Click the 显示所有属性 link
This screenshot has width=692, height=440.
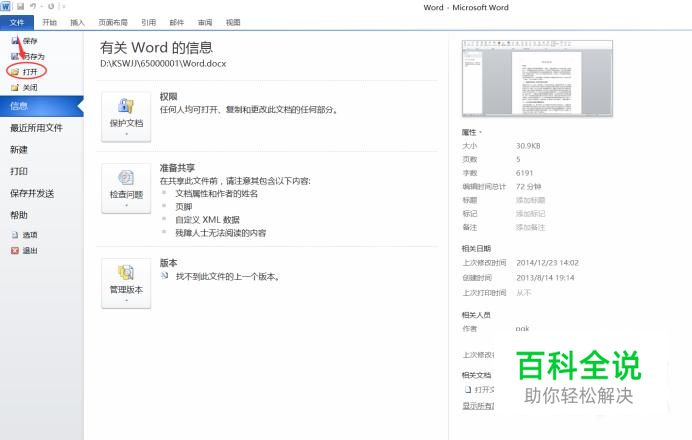click(x=480, y=406)
